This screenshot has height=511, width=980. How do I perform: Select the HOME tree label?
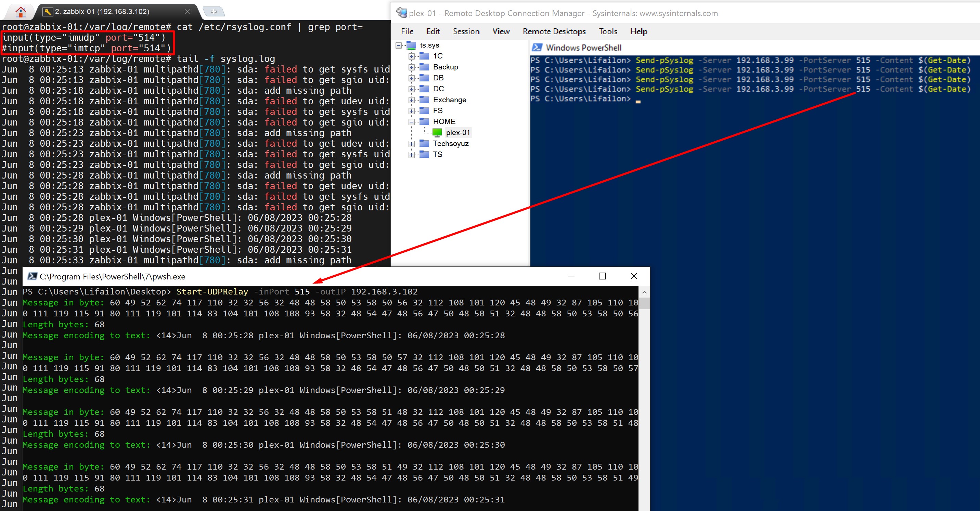point(444,122)
